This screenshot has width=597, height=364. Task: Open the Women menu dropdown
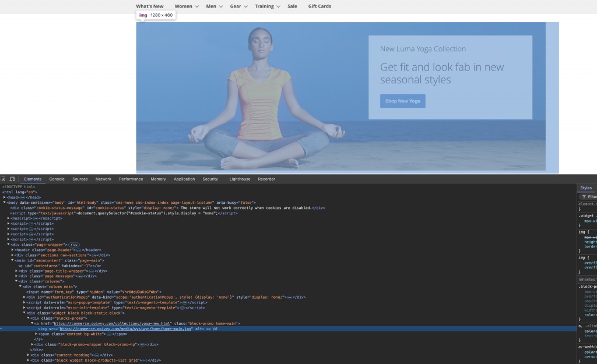[187, 6]
